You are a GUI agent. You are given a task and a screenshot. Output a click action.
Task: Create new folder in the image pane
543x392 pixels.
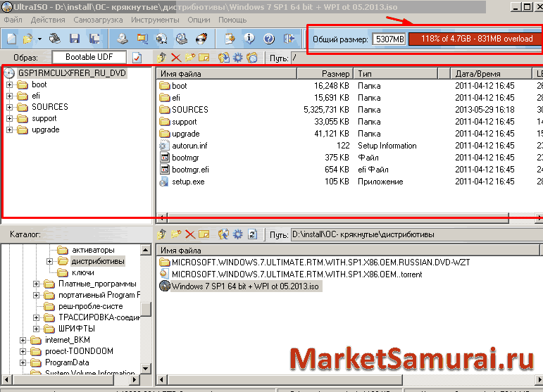tap(189, 58)
